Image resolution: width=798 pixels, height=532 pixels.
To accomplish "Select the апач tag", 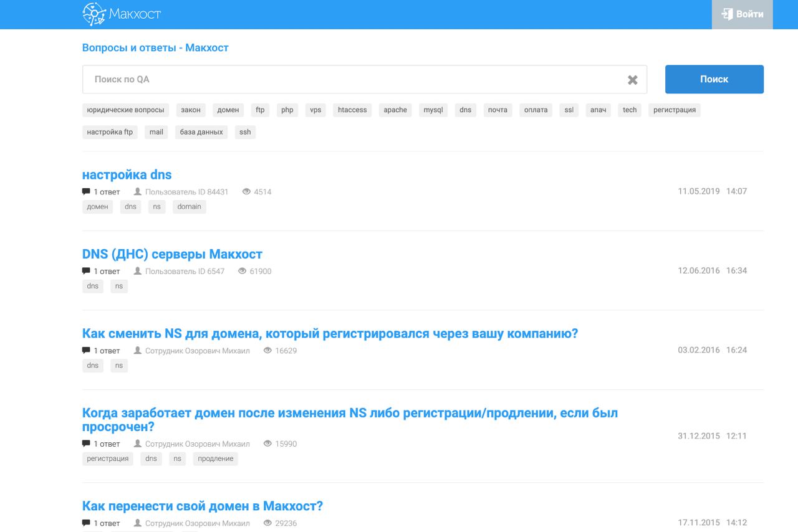I will [x=598, y=110].
